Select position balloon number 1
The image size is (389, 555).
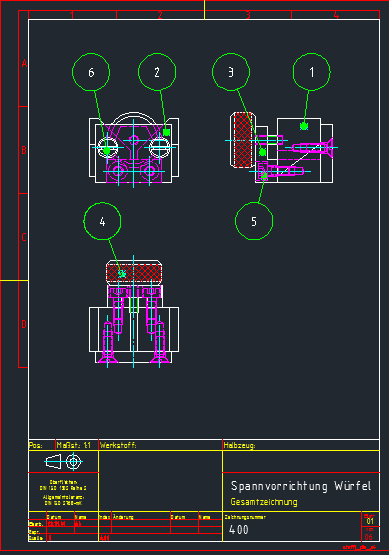[x=311, y=72]
